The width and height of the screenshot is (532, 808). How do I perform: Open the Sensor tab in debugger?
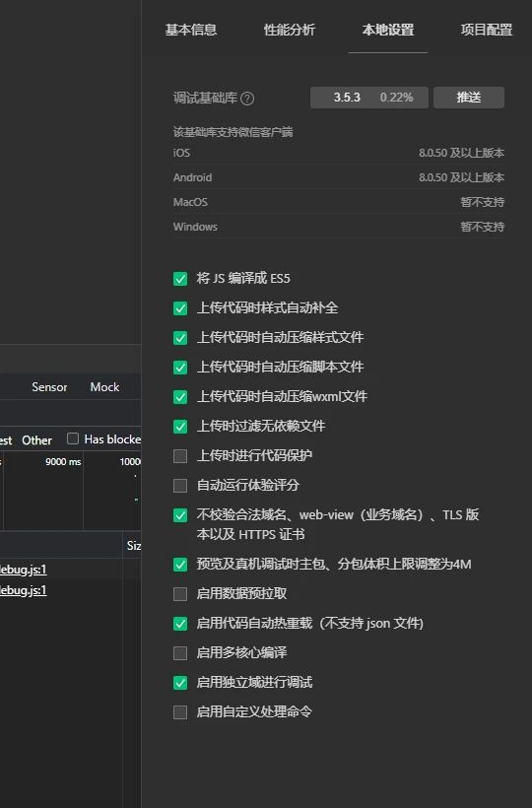click(49, 387)
